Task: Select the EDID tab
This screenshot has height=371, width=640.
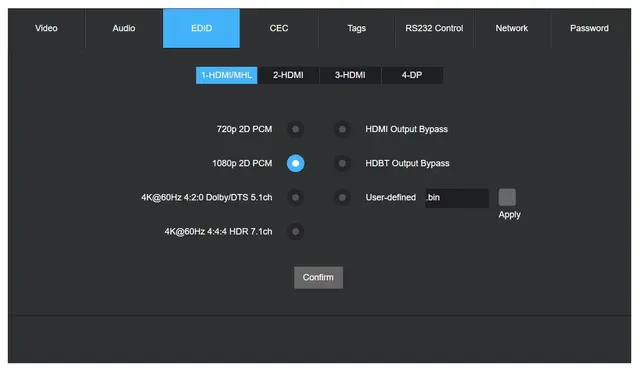Action: [x=201, y=28]
